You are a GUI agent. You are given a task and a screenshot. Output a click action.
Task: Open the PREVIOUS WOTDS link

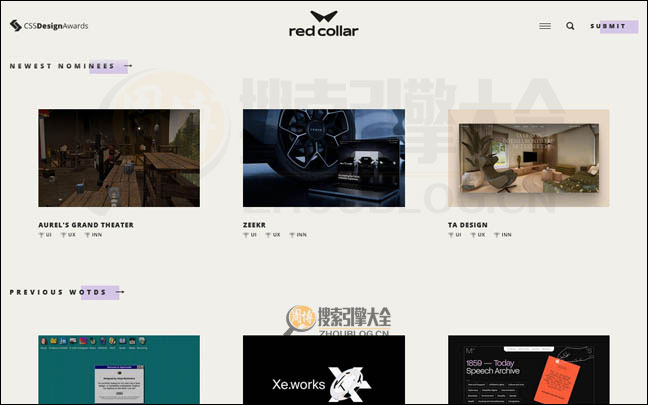point(58,292)
